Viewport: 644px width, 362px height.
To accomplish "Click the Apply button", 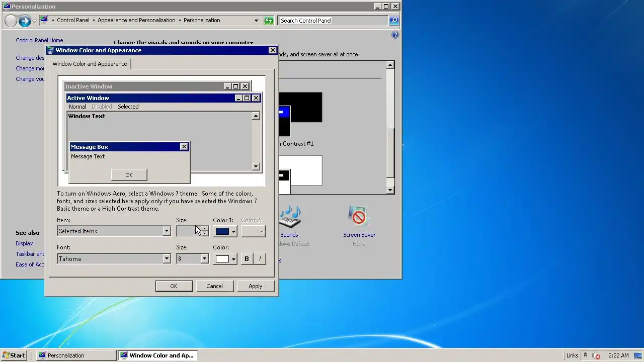I will 255,286.
